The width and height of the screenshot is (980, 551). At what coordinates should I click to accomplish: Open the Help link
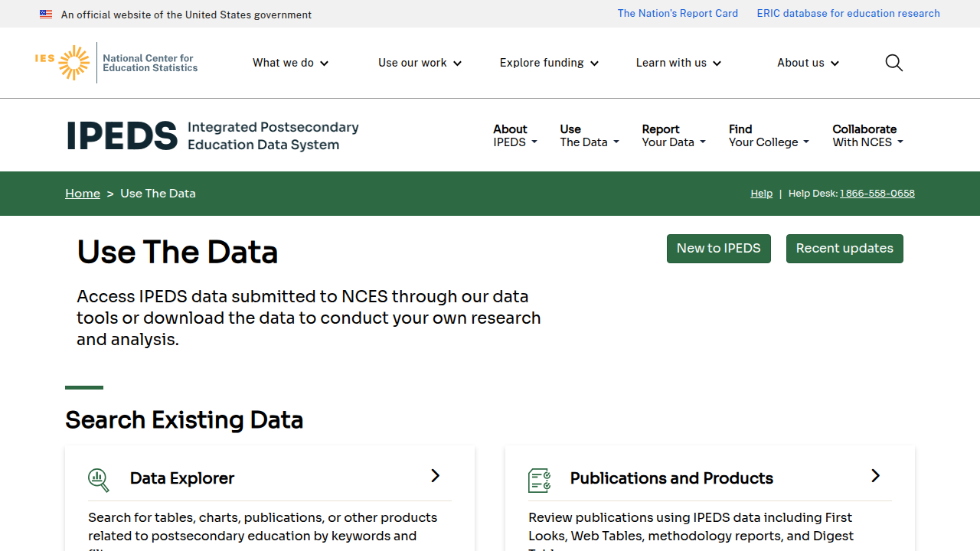(761, 194)
